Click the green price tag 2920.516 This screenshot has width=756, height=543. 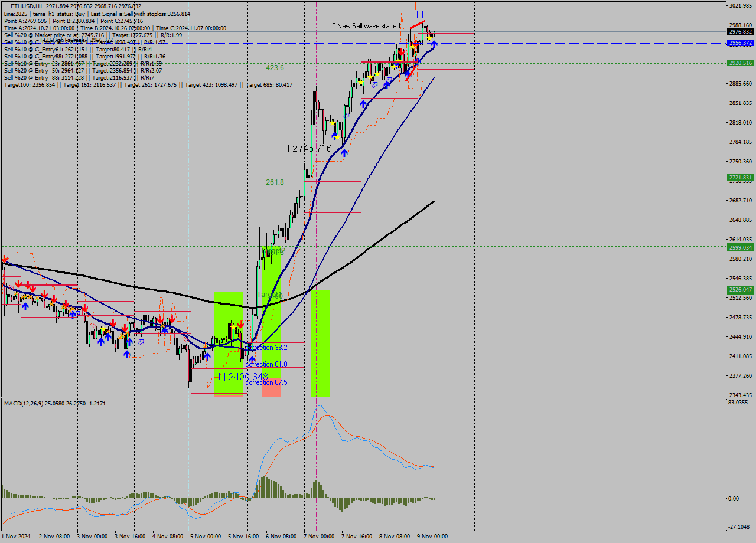pyautogui.click(x=740, y=63)
